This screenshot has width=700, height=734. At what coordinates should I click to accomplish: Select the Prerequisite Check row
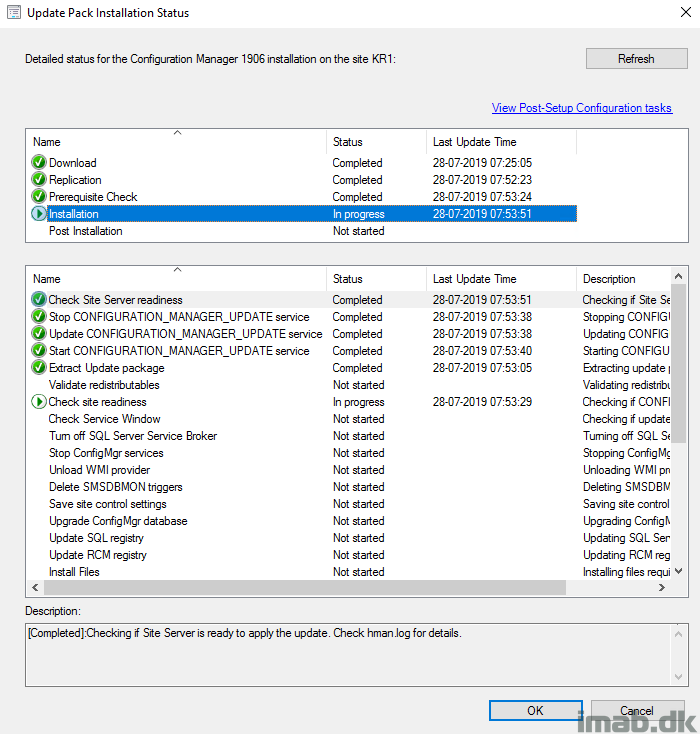point(302,197)
